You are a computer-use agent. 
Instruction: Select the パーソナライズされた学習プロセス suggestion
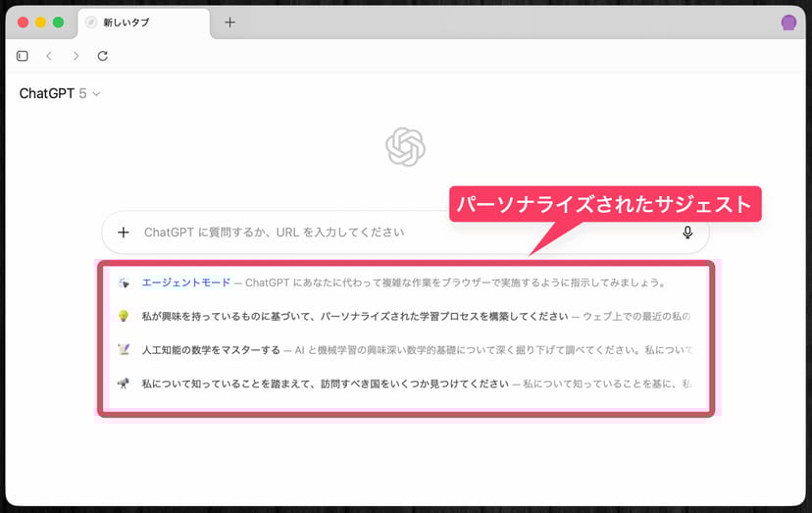click(355, 316)
